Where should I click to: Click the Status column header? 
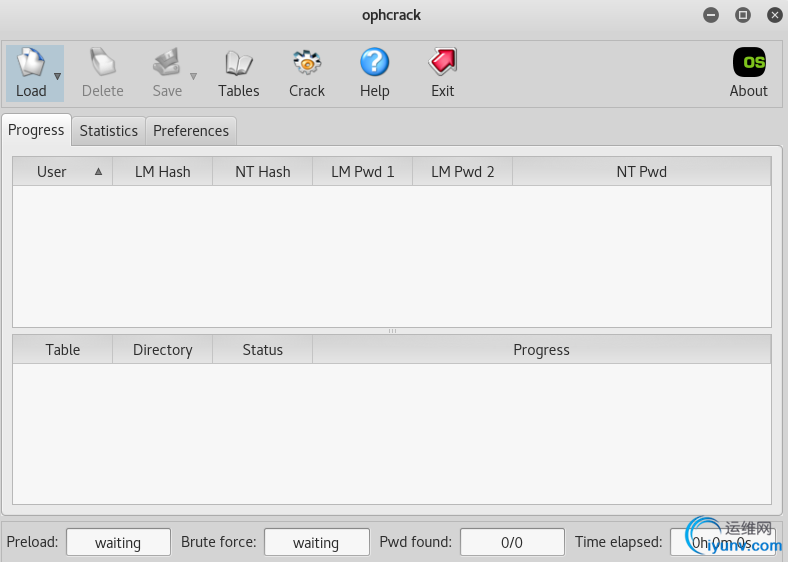262,349
